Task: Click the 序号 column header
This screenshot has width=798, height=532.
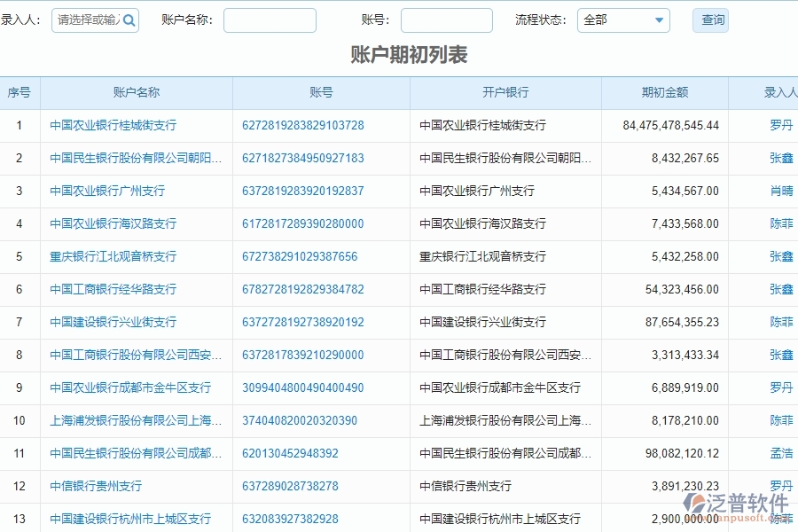Action: 19,92
